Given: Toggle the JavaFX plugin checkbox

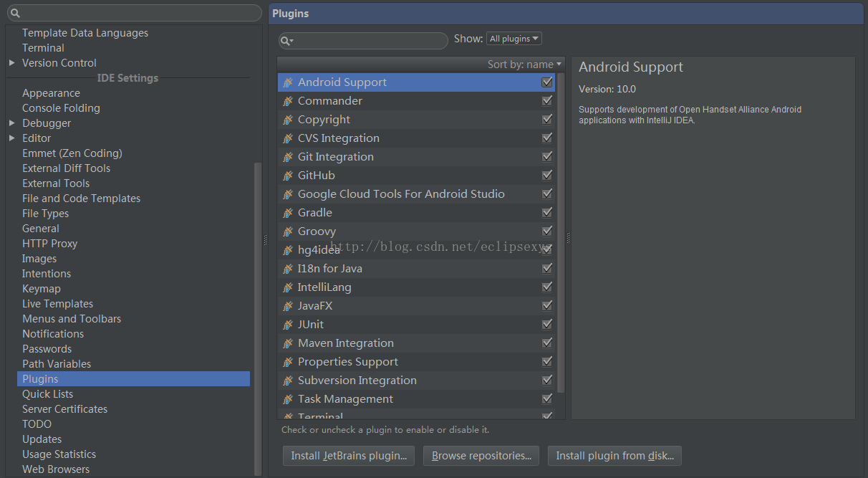Looking at the screenshot, I should pyautogui.click(x=547, y=306).
